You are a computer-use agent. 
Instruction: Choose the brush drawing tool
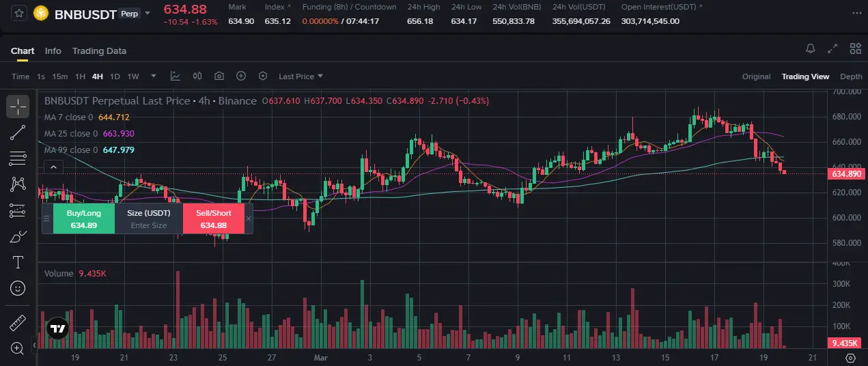18,237
